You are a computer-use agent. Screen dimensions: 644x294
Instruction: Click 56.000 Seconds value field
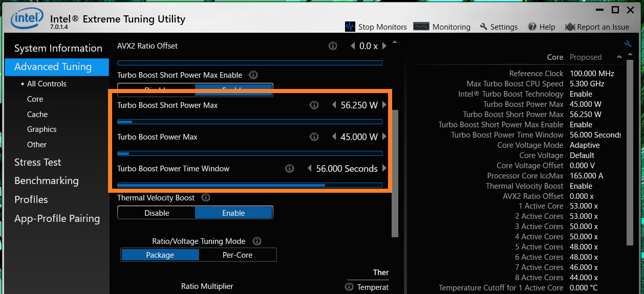[x=347, y=169]
